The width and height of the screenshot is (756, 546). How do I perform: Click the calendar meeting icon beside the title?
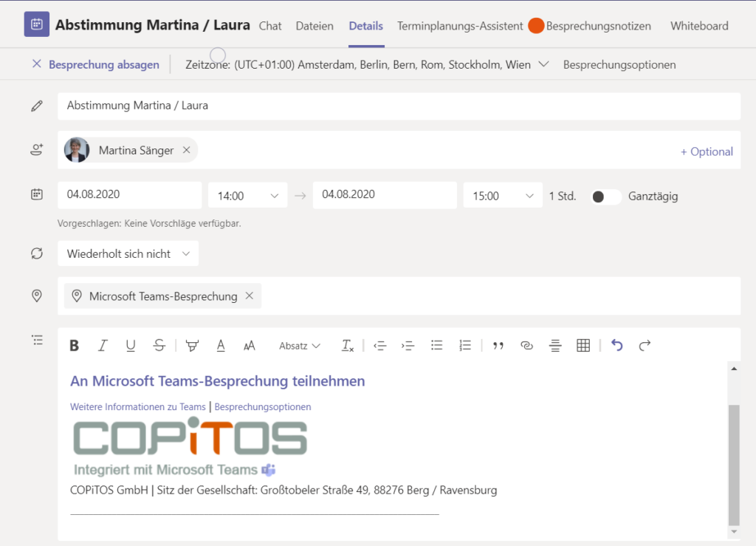(x=37, y=24)
